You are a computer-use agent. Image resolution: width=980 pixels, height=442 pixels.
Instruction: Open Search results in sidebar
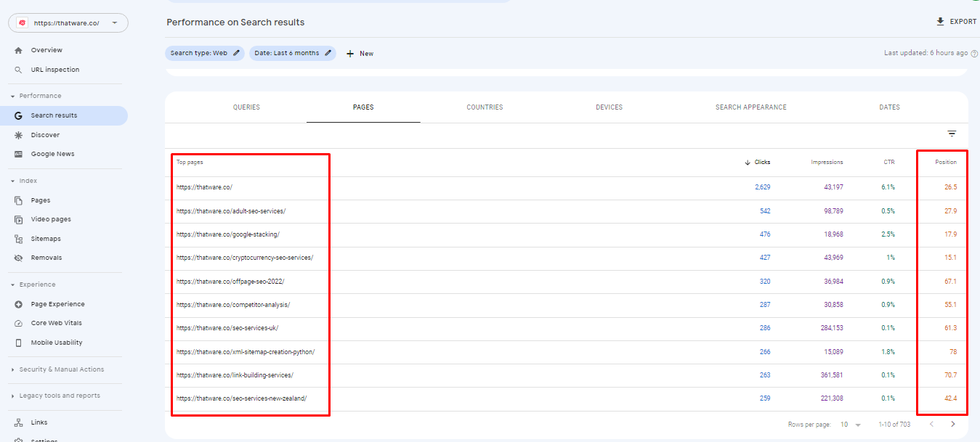click(64, 115)
